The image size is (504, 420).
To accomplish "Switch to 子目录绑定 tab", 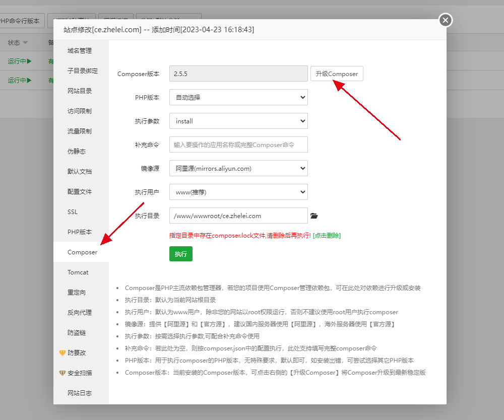I will click(x=81, y=71).
